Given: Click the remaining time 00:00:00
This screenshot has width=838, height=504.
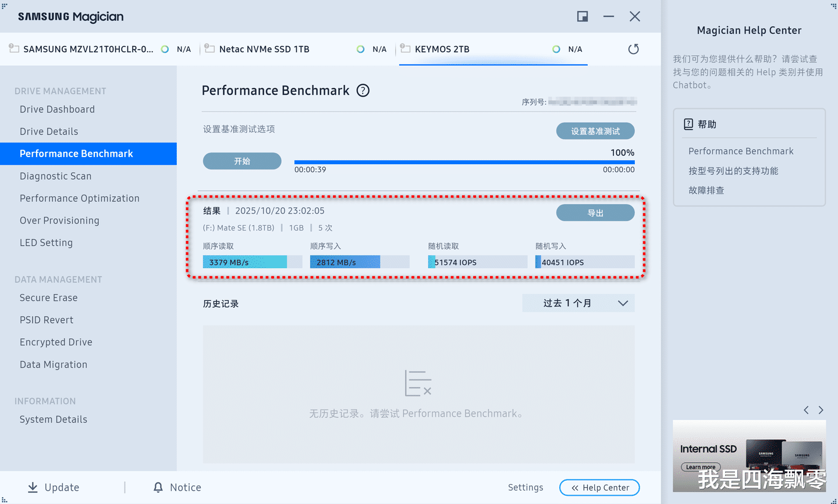Looking at the screenshot, I should (x=619, y=170).
